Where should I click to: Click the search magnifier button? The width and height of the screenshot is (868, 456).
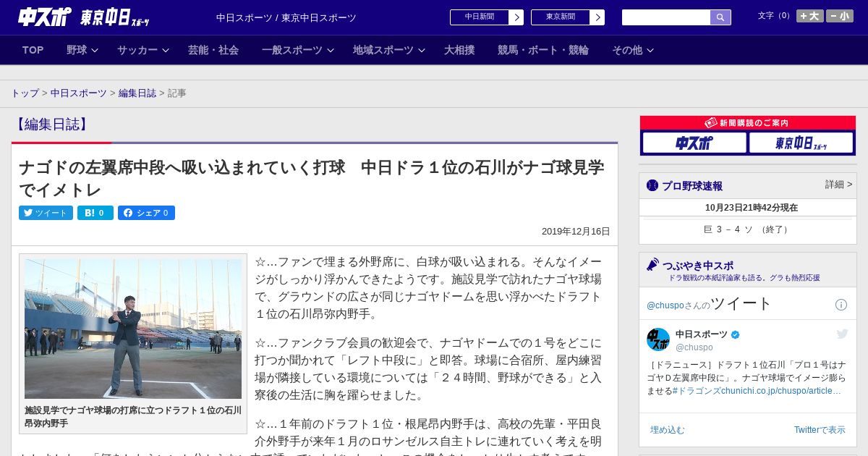[x=720, y=17]
